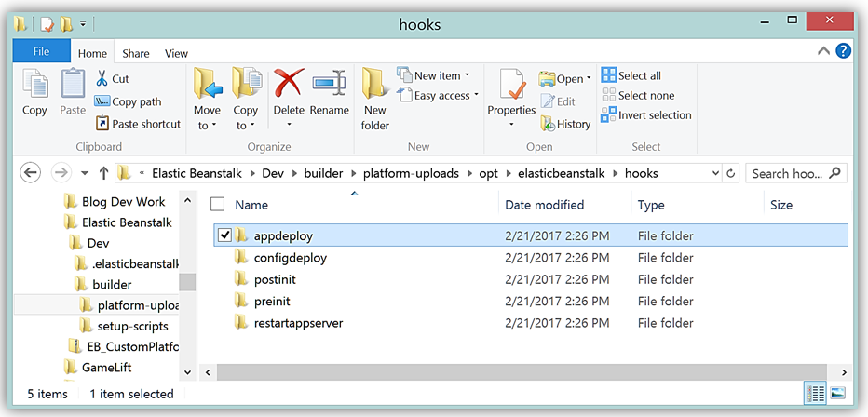Viewport: 868px width, 417px height.
Task: Uncheck the appdeploy folder checkbox
Action: (x=224, y=235)
